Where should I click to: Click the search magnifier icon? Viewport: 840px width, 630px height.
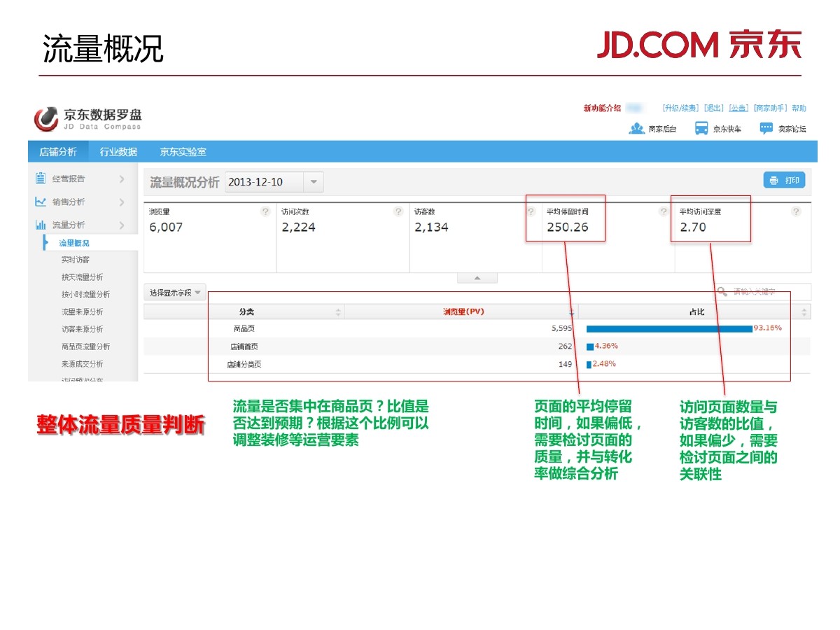(722, 291)
